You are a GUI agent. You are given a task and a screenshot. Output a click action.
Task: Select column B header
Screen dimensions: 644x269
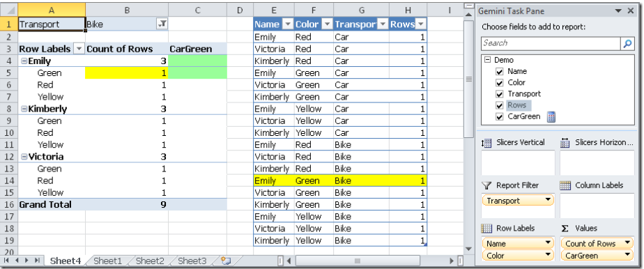tap(127, 10)
